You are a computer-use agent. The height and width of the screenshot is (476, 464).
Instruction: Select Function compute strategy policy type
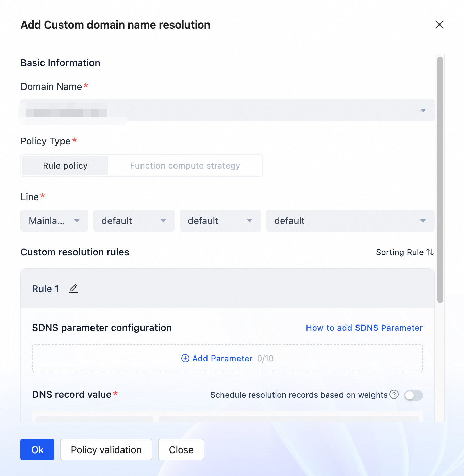[185, 165]
